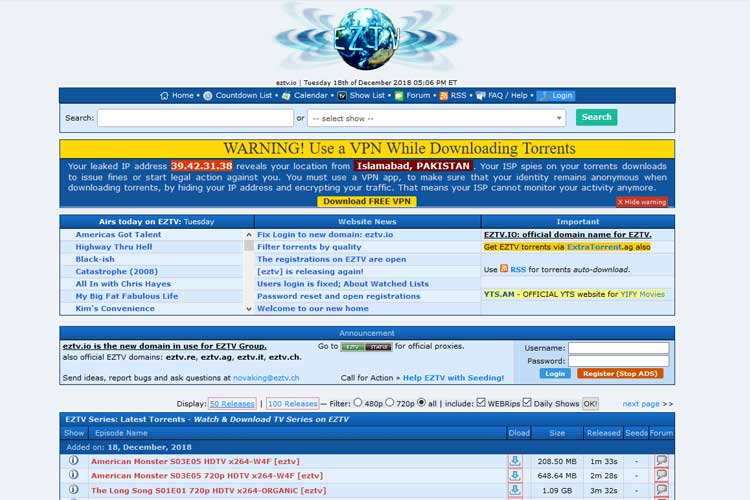750x500 pixels.
Task: Click the Size column header
Action: click(557, 433)
